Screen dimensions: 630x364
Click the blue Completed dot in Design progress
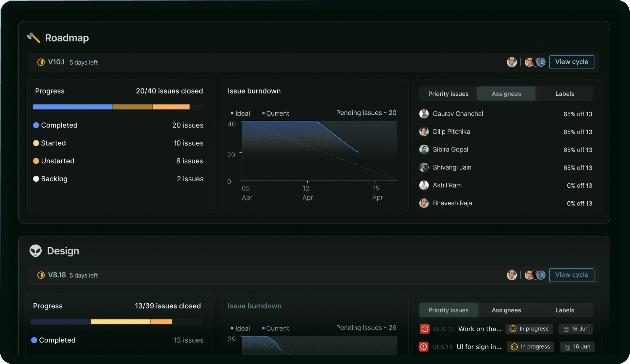coord(34,340)
